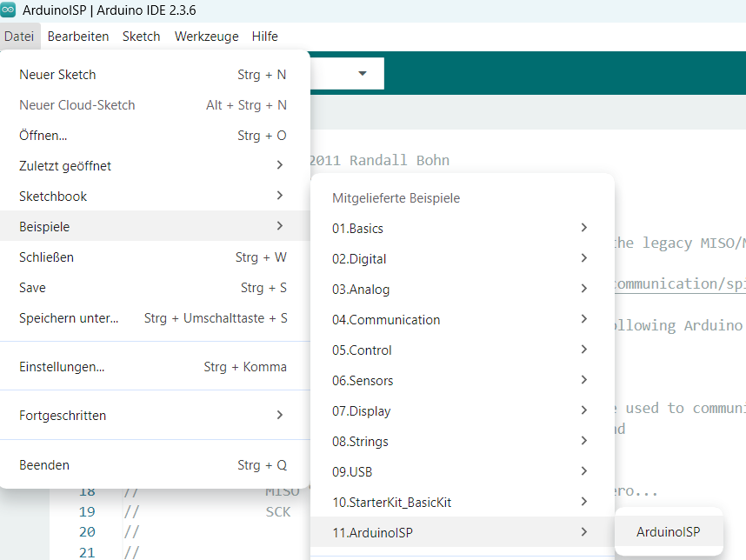Open the Datei menu
Screen dimensions: 746x560
(x=19, y=37)
